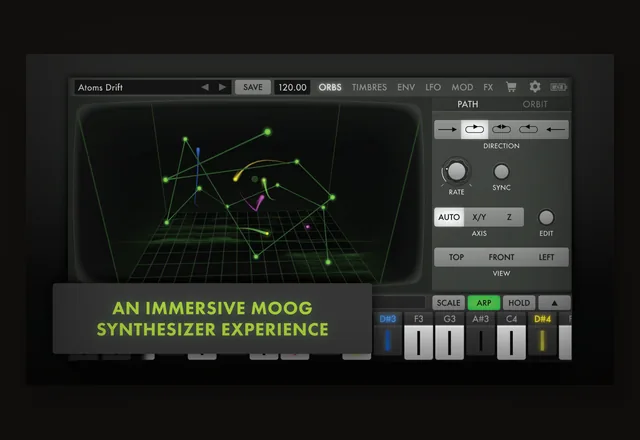Screen dimensions: 640x440
Task: Select ping-pong loop direction icon
Action: [x=501, y=129]
